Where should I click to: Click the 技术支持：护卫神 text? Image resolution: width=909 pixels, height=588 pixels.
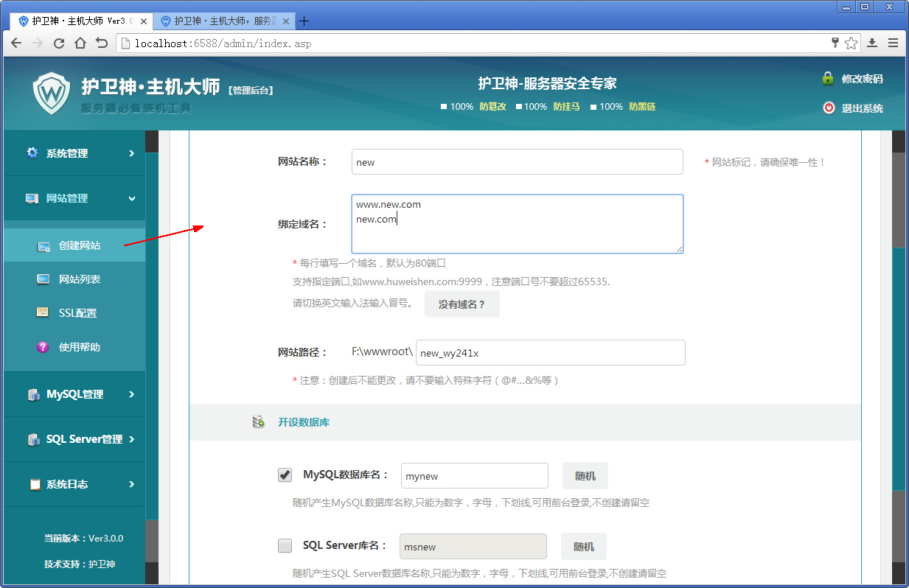click(80, 564)
